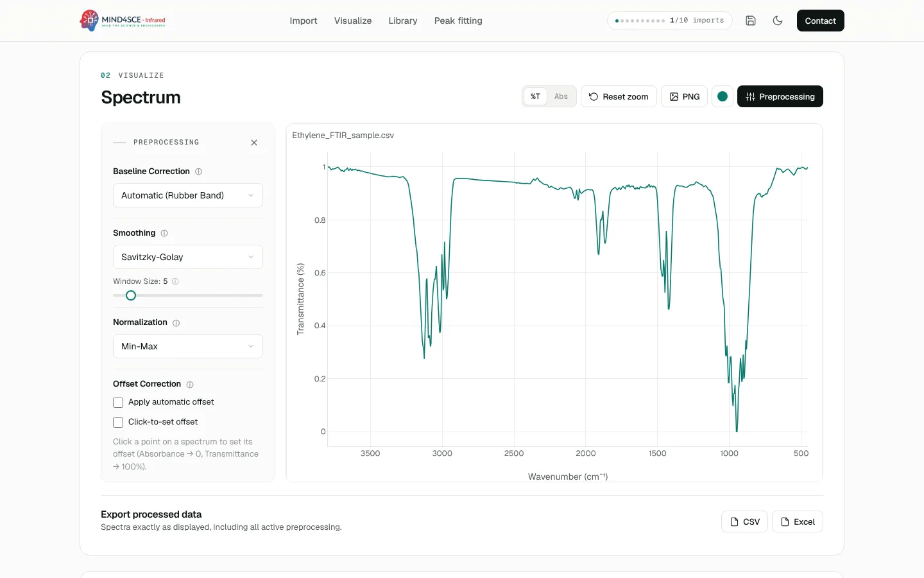The height and width of the screenshot is (578, 924).
Task: Open Baseline Correction method dropdown
Action: click(188, 195)
